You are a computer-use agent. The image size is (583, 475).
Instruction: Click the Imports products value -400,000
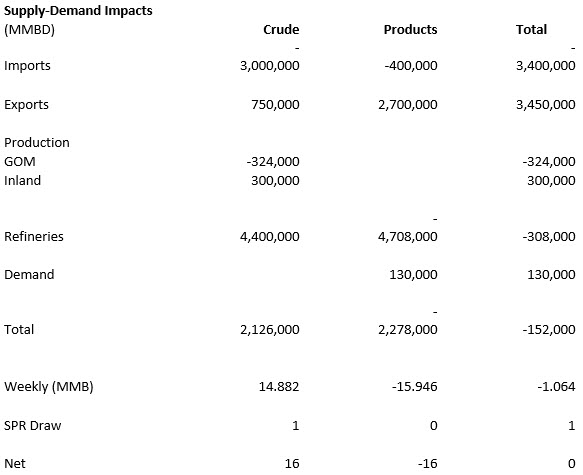tap(411, 66)
